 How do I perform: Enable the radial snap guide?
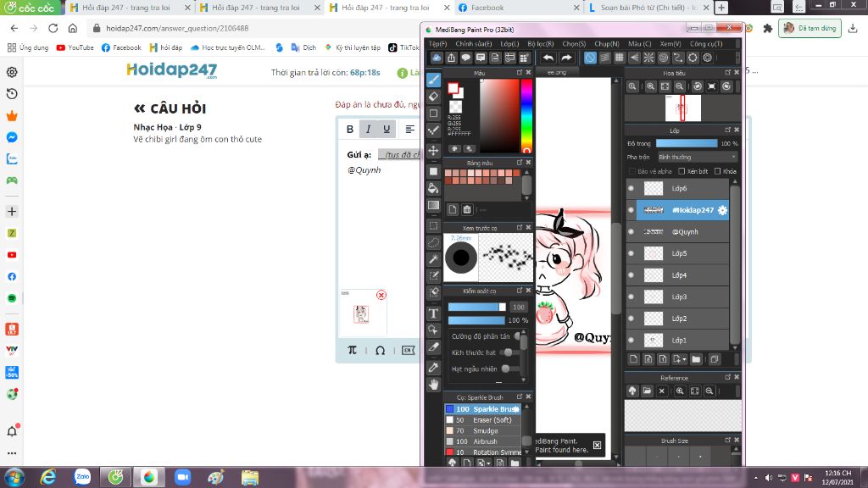(x=648, y=58)
